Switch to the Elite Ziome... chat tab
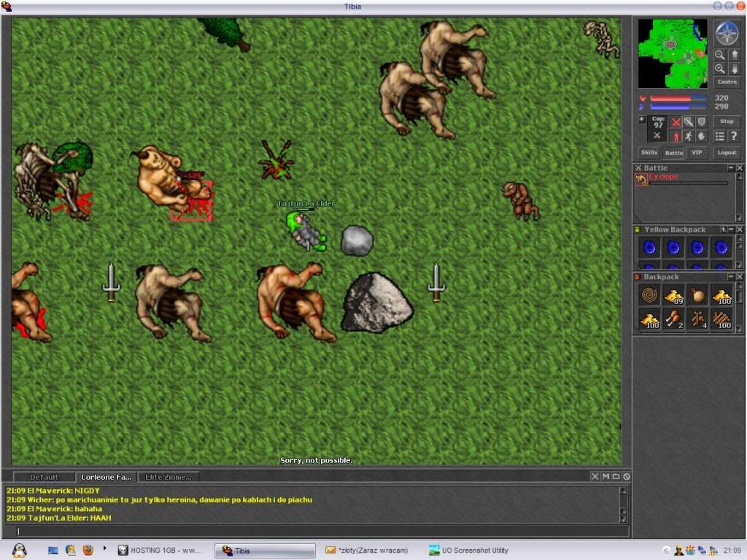This screenshot has width=747, height=560. [169, 477]
